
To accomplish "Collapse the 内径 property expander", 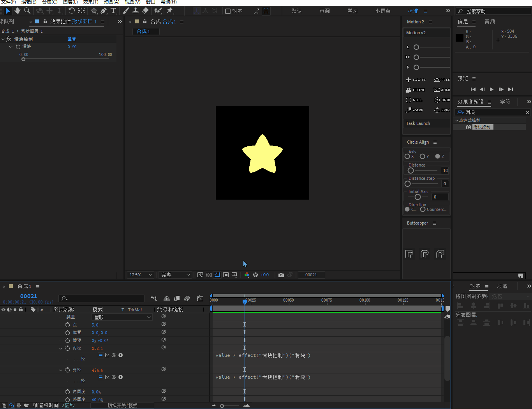I will [x=60, y=348].
